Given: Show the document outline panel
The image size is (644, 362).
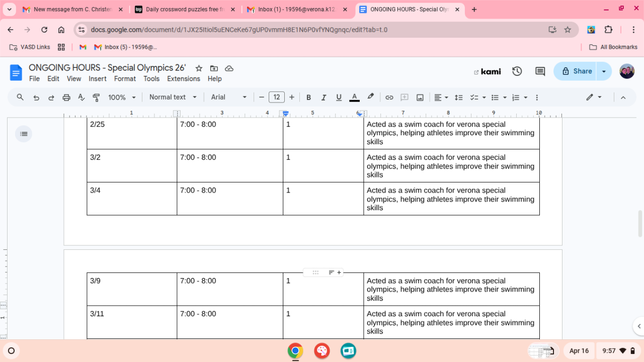Looking at the screenshot, I should point(24,134).
